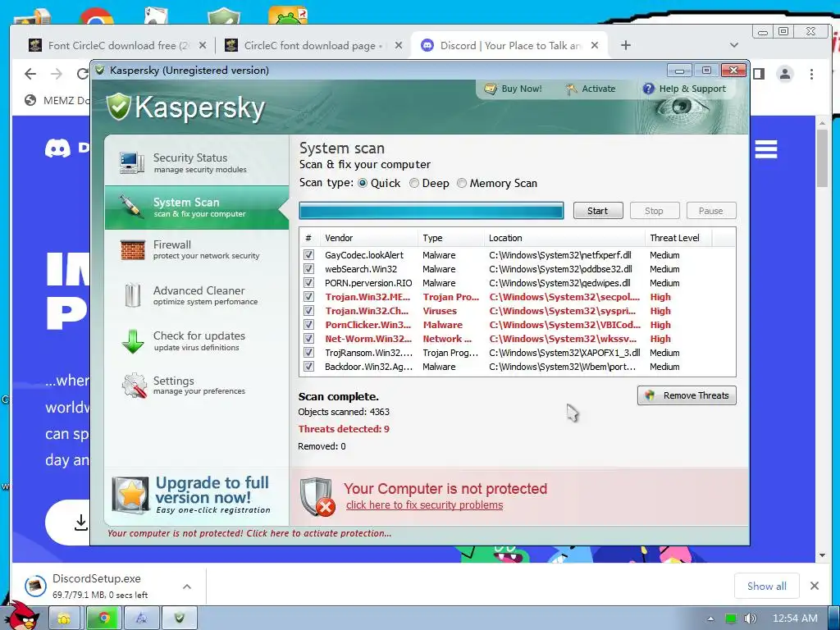
Task: Select the Quick scan type
Action: [363, 183]
